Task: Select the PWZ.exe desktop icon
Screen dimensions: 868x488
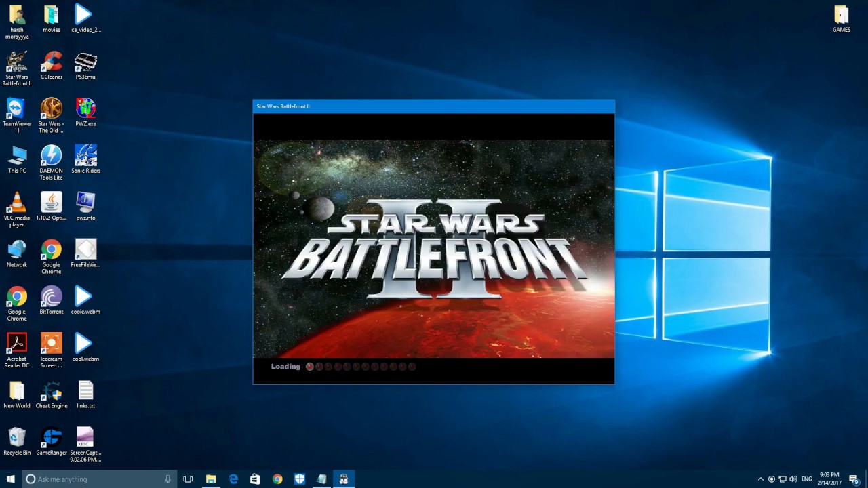Action: point(85,113)
